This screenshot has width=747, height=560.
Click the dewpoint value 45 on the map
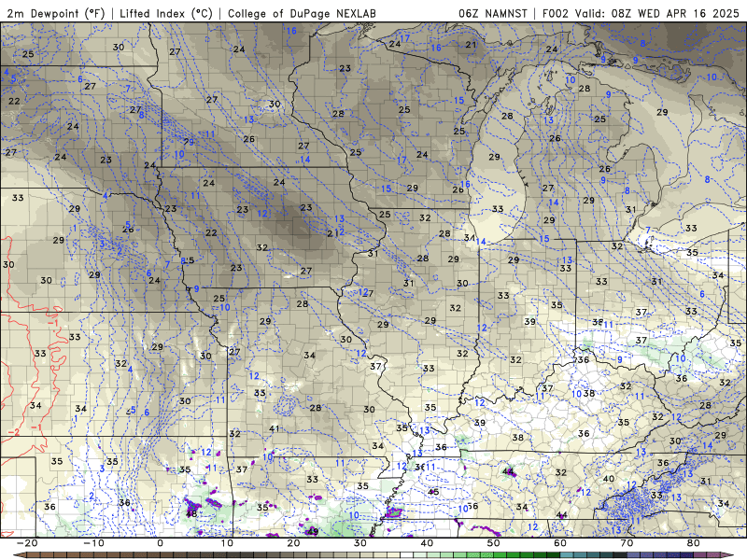click(433, 492)
